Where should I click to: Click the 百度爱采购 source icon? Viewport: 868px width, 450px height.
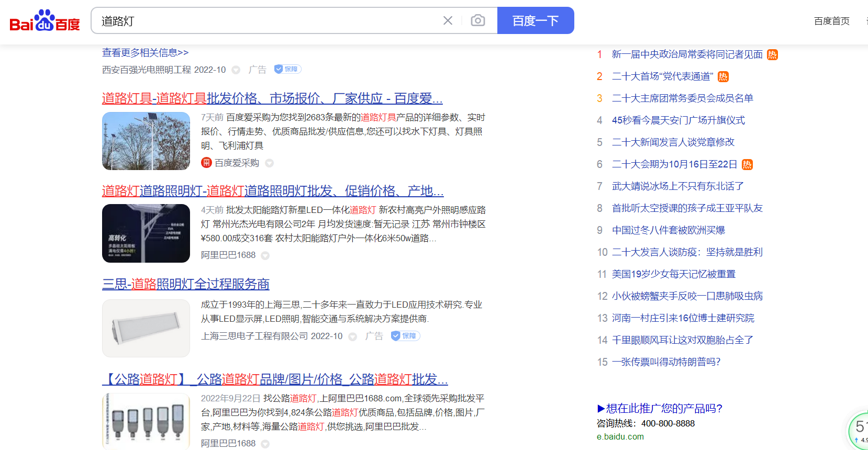[x=206, y=163]
